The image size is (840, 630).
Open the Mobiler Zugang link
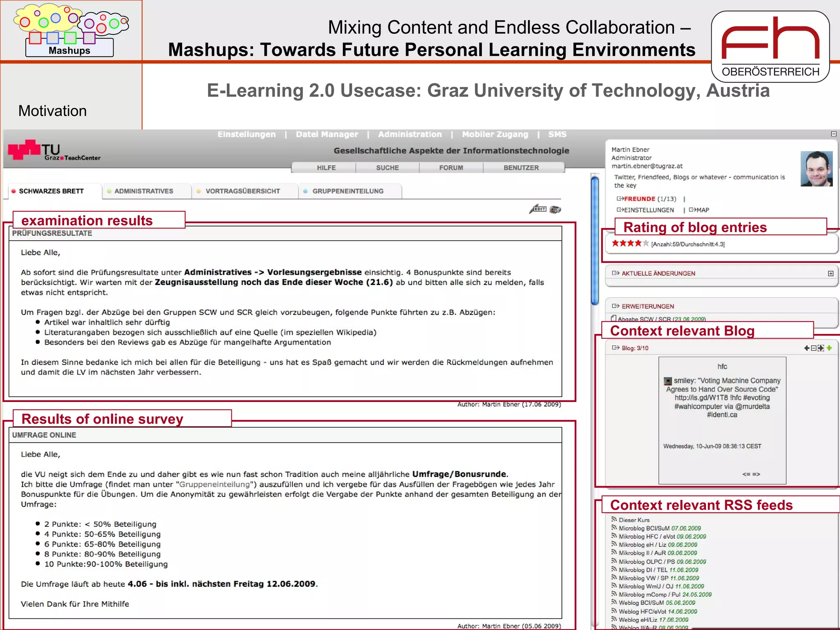coord(495,135)
